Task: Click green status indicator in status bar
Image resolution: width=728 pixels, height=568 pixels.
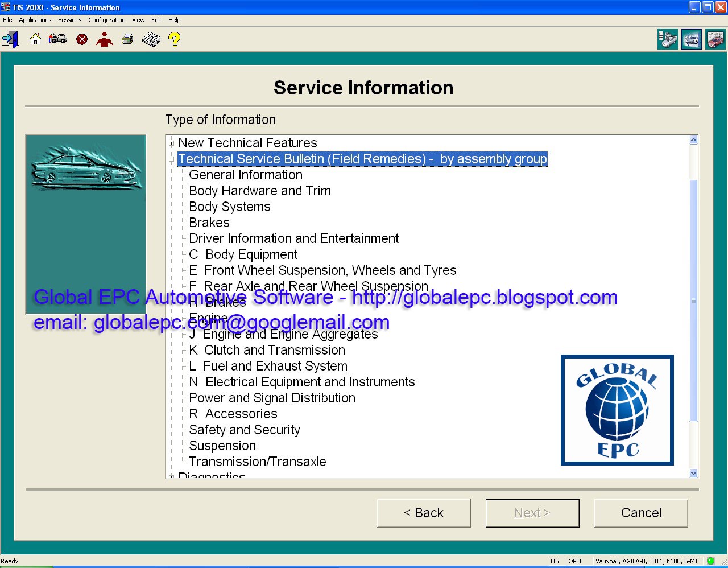Action: click(x=710, y=561)
